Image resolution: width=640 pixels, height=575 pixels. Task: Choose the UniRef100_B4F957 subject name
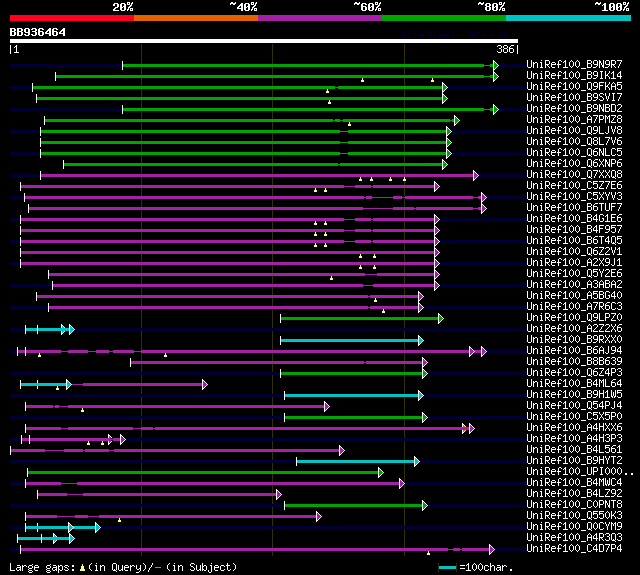tap(574, 230)
